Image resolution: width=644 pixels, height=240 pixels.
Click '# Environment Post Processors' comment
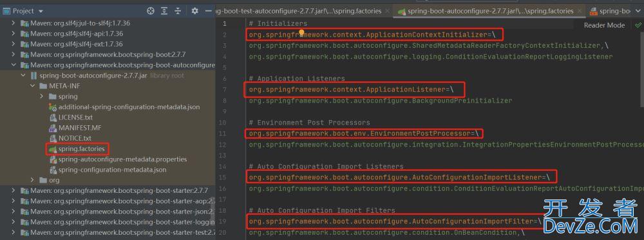click(x=310, y=123)
